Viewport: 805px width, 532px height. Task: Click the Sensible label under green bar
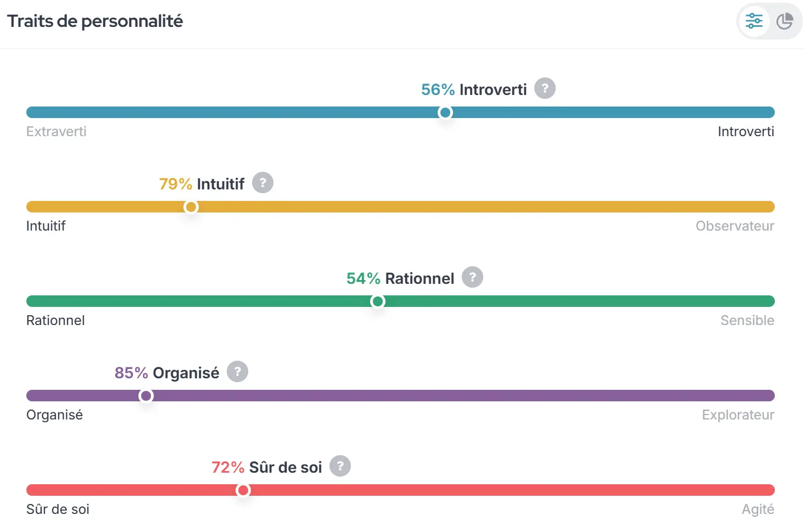point(747,321)
